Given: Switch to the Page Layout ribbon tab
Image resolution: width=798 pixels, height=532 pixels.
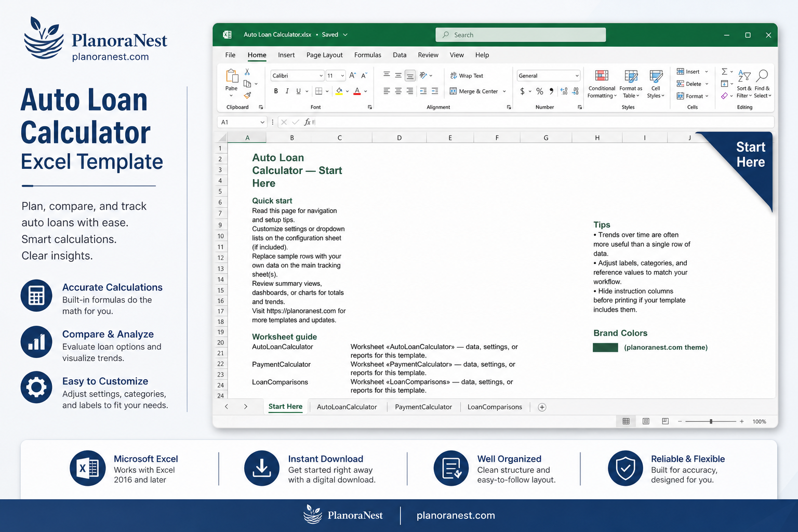Looking at the screenshot, I should (325, 55).
